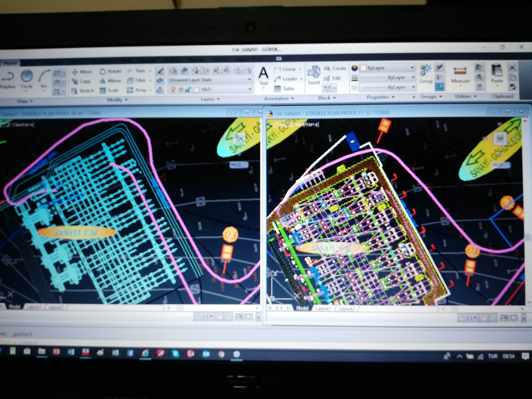Click the object color wheel icon

pos(355,68)
